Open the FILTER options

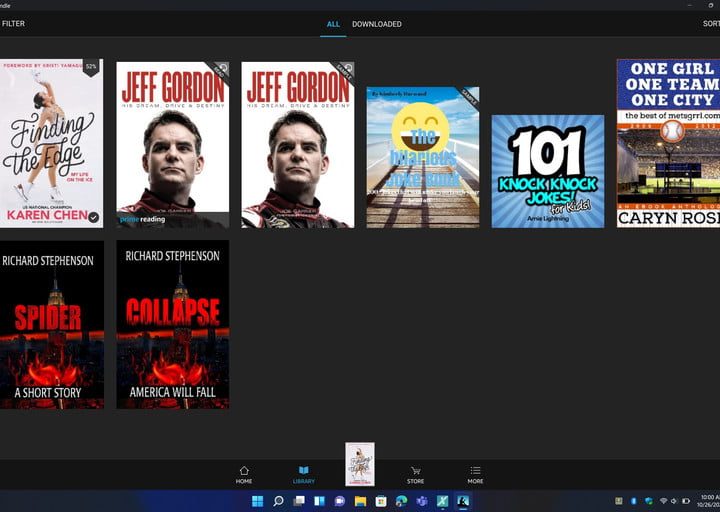coord(13,23)
